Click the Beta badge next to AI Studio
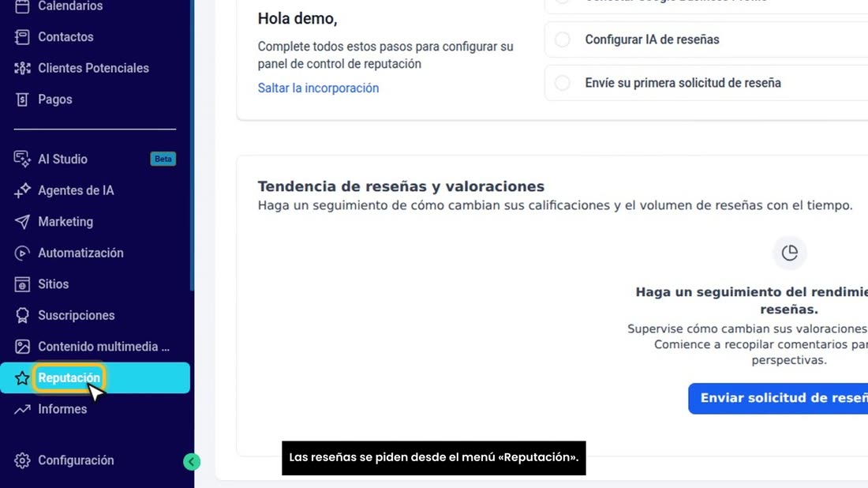This screenshot has height=488, width=868. pos(163,159)
